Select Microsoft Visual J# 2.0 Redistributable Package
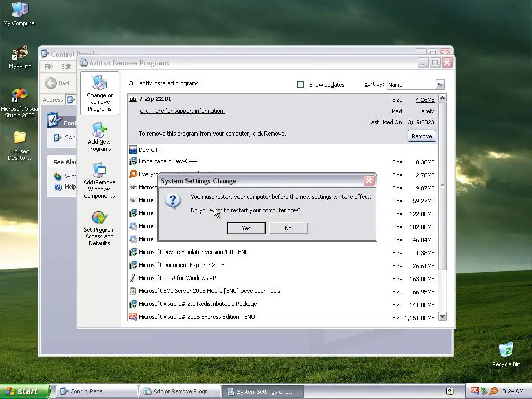The width and height of the screenshot is (532, 399). (x=198, y=304)
